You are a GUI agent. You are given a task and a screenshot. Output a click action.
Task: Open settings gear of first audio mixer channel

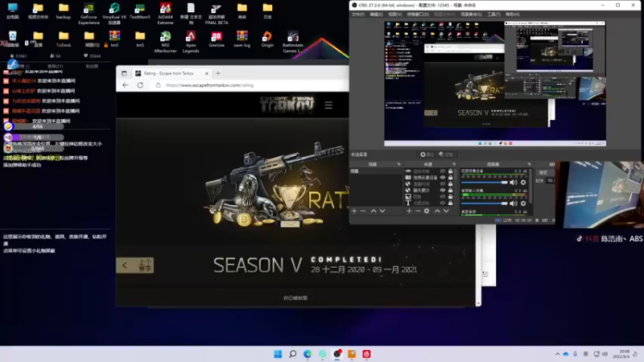pyautogui.click(x=523, y=183)
